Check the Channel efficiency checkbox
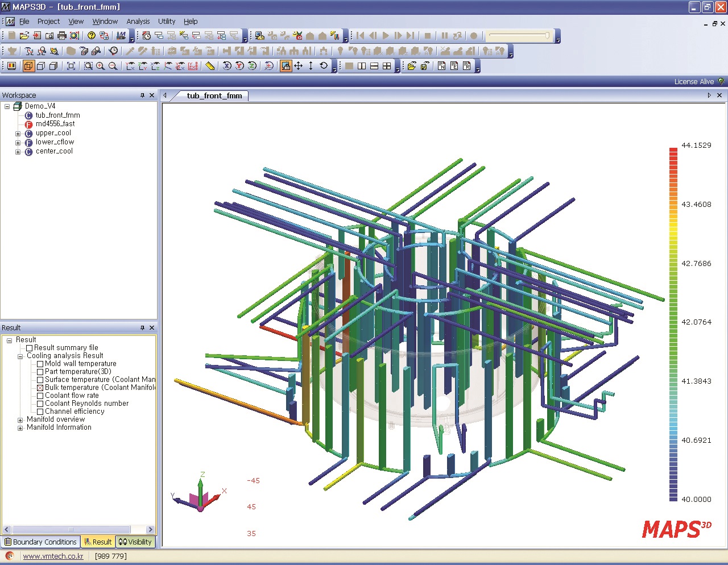 (x=40, y=412)
